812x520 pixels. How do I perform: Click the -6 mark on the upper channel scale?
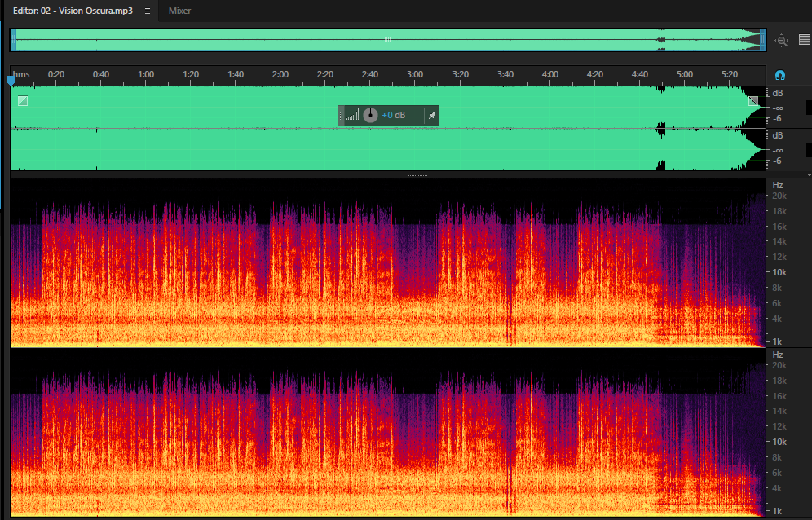[777, 119]
